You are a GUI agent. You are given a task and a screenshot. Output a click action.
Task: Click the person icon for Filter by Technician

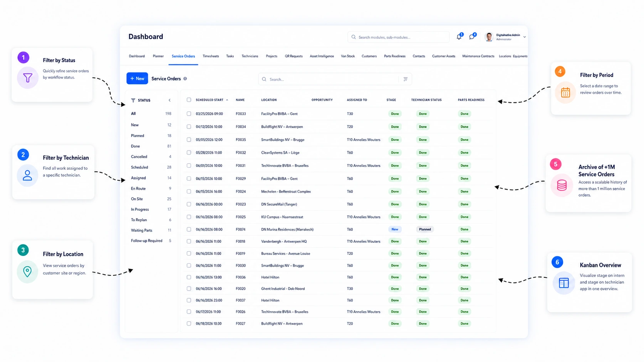click(x=27, y=176)
